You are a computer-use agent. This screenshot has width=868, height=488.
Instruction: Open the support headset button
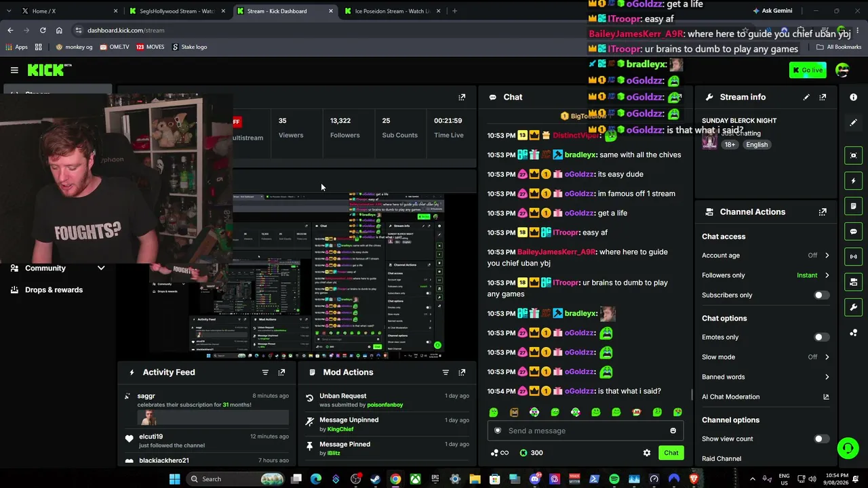pos(848,448)
